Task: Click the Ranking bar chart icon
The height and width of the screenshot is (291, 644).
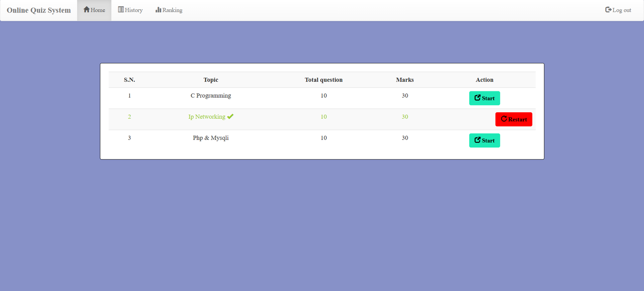Action: pos(158,10)
